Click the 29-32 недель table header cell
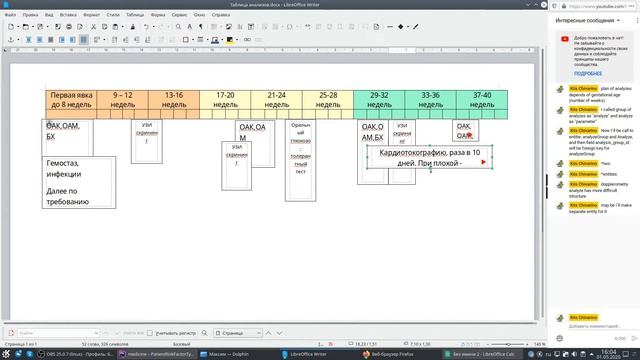640x360 pixels. tap(379, 100)
